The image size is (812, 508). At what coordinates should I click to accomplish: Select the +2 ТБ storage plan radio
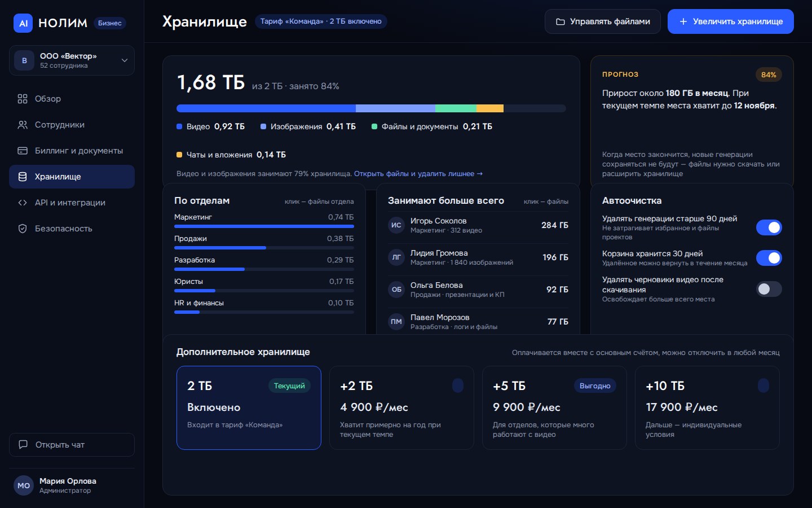tap(458, 386)
